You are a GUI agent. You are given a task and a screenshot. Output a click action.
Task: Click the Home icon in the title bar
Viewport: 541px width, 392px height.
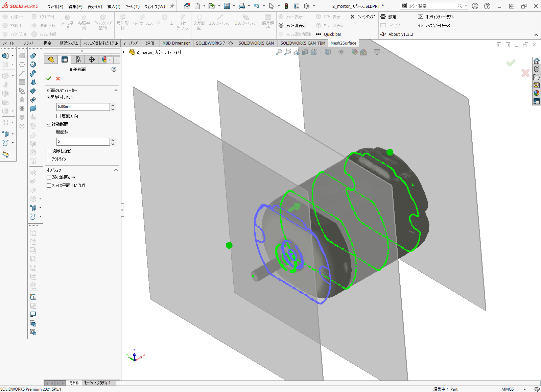click(x=187, y=6)
